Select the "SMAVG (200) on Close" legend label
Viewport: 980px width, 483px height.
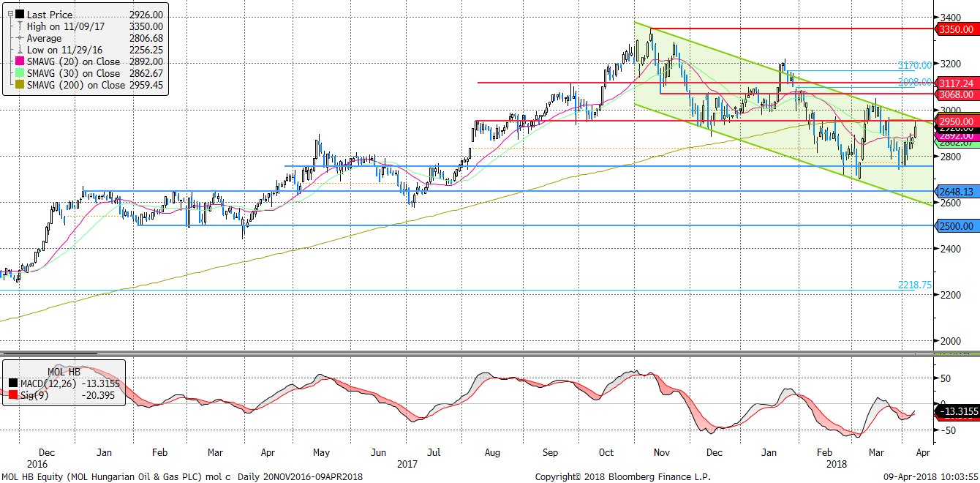pos(76,85)
